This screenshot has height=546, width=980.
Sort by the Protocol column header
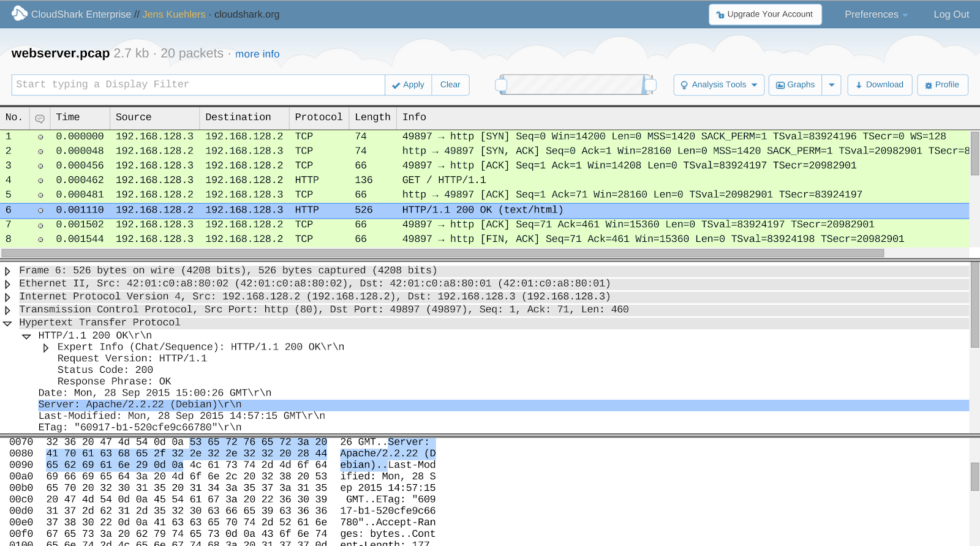click(x=318, y=118)
